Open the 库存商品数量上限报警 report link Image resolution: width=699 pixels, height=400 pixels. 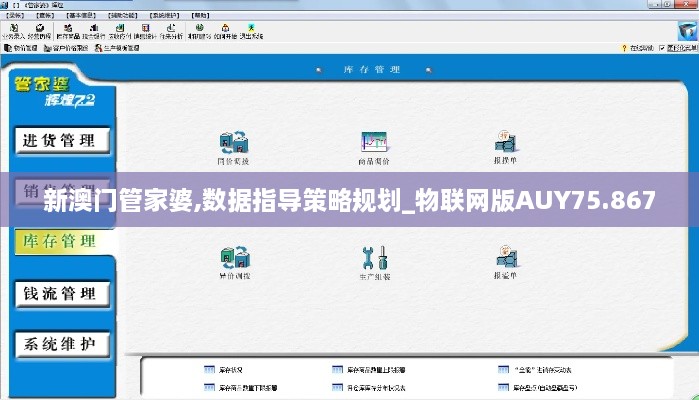[x=369, y=370]
